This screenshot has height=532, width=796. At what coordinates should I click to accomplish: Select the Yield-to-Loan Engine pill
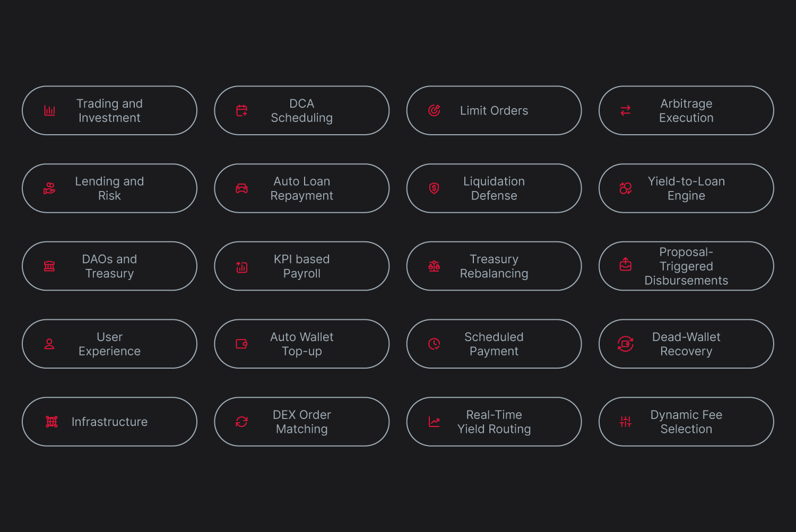[x=686, y=188]
